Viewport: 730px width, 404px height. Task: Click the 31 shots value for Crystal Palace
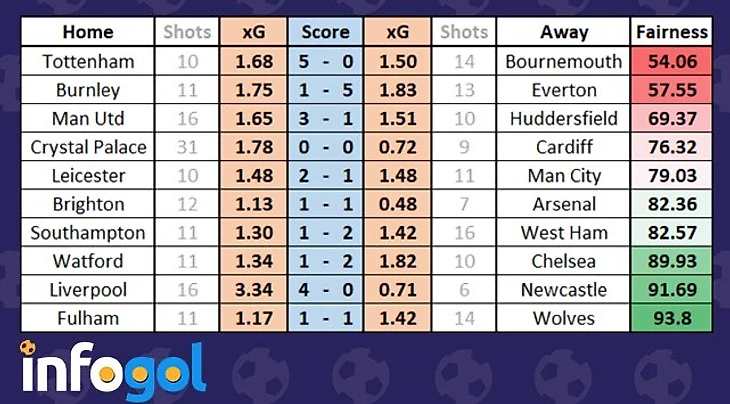(x=188, y=148)
